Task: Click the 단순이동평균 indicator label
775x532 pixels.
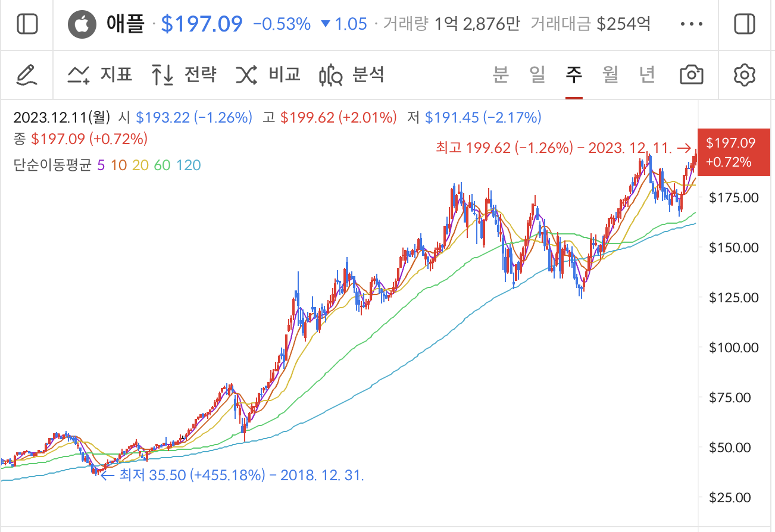Action: pos(52,165)
